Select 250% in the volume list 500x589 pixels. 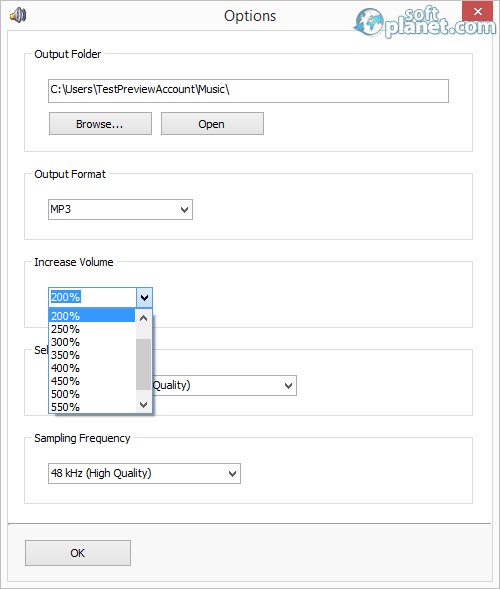click(92, 329)
